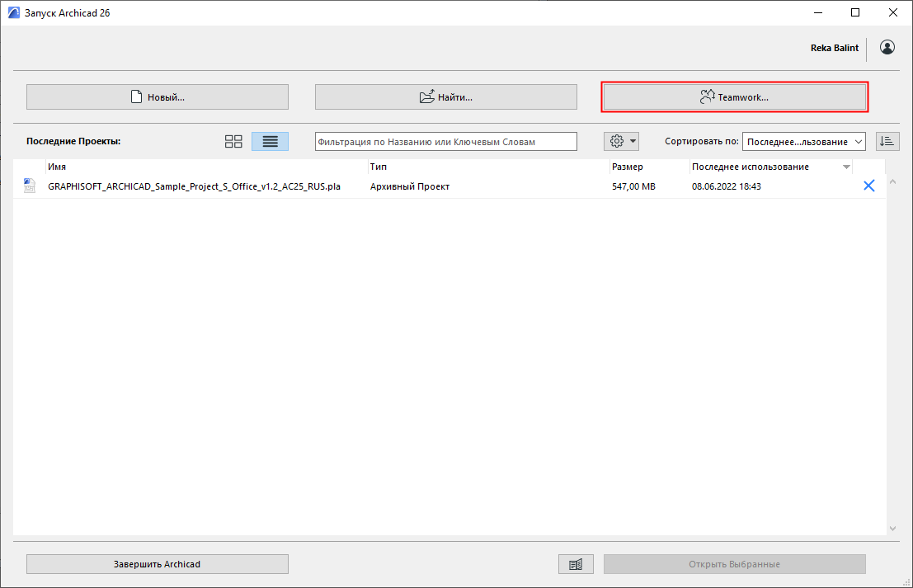This screenshot has height=588, width=913.
Task: Click the Завершить Archicad quit button
Action: [x=158, y=564]
